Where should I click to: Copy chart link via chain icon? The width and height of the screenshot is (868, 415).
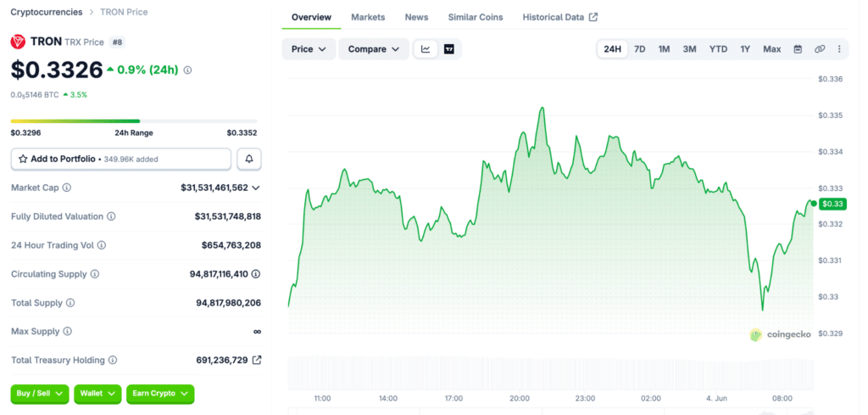820,49
